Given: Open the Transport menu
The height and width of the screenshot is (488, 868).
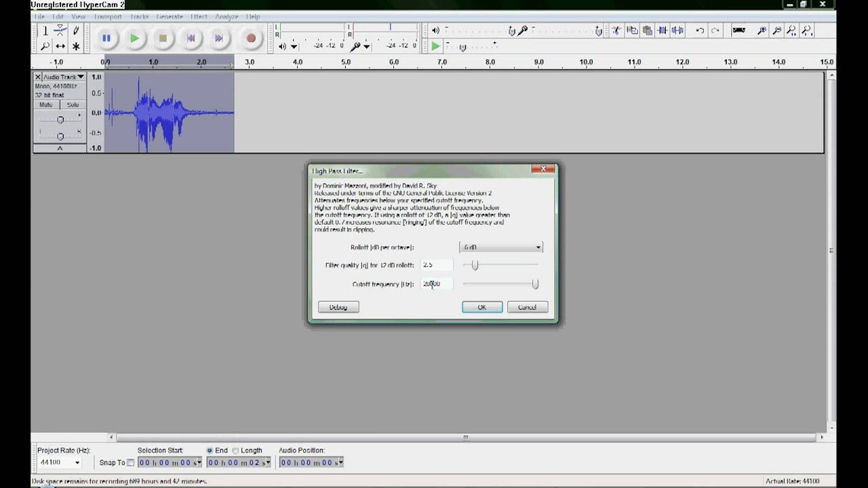Looking at the screenshot, I should click(108, 16).
